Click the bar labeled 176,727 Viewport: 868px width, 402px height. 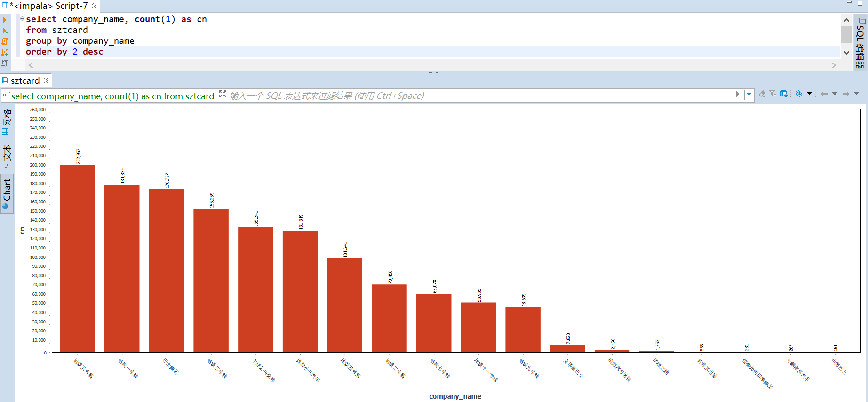pos(167,271)
